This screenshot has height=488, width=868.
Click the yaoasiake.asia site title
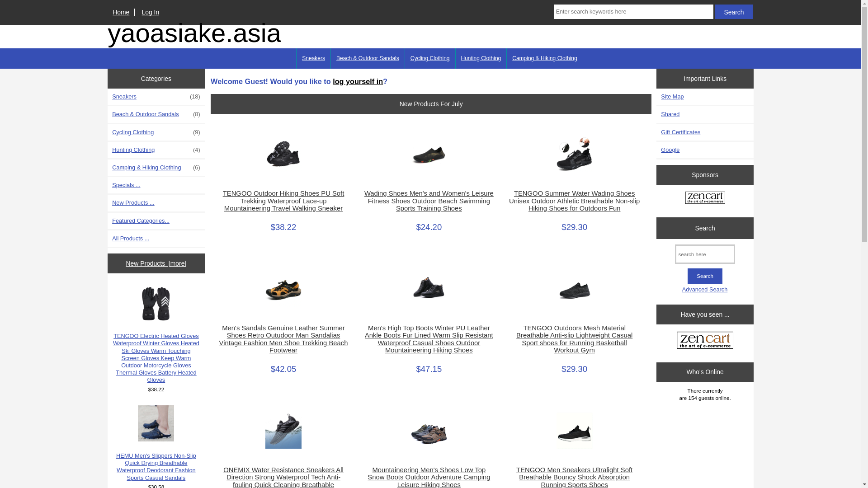194,33
